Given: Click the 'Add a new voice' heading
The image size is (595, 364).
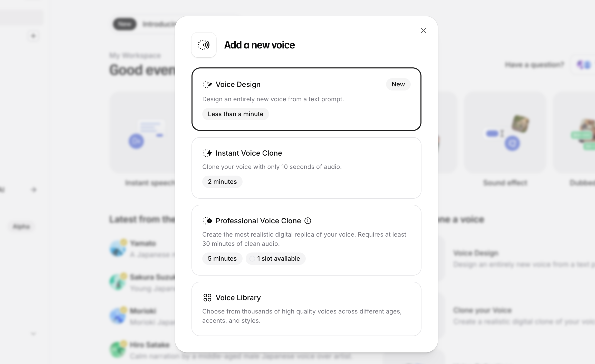Looking at the screenshot, I should [260, 45].
